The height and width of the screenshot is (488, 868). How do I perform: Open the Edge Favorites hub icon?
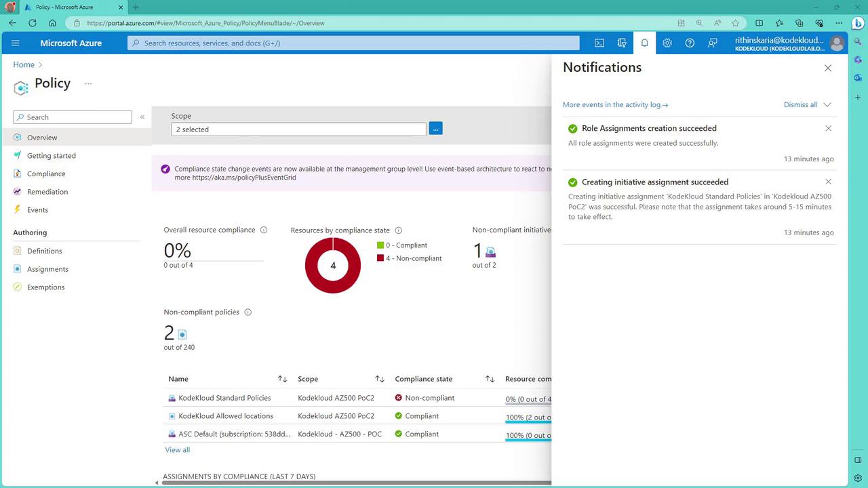pos(780,23)
